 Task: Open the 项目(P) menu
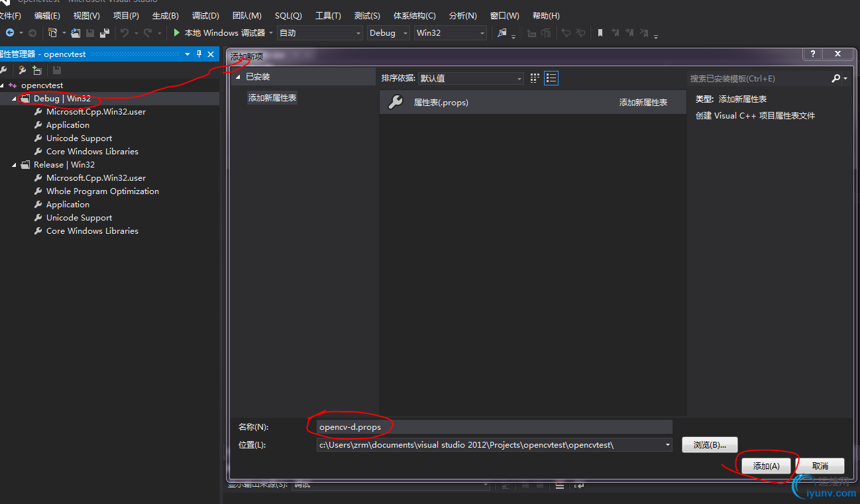[x=126, y=15]
